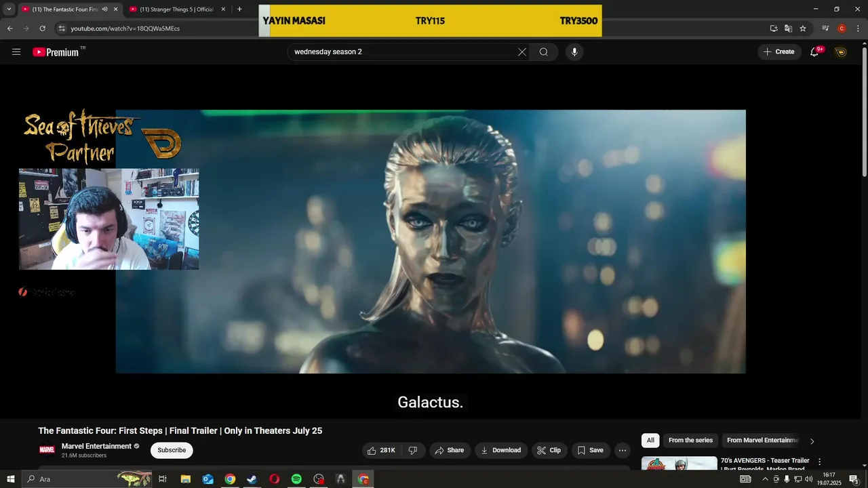The width and height of the screenshot is (868, 488).
Task: Open taskbar clock 16:17
Action: (x=829, y=479)
